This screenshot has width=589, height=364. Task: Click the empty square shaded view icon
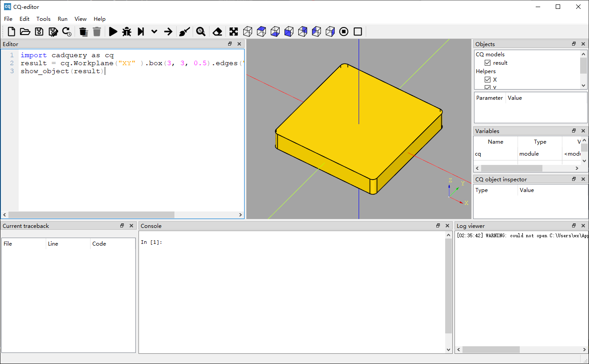click(358, 31)
